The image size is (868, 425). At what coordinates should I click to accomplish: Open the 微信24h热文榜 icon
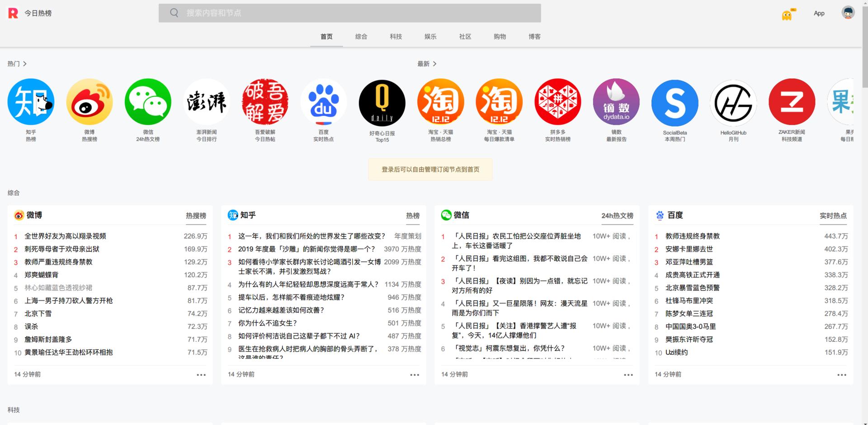147,101
